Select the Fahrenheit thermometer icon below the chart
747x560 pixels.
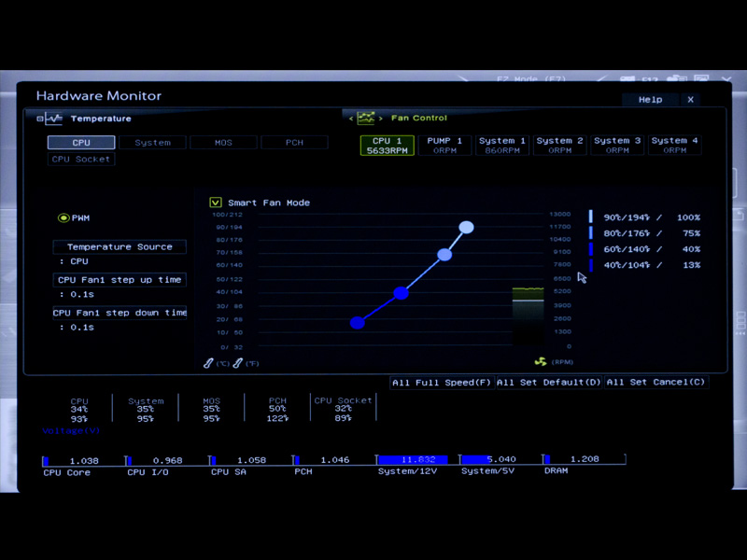(237, 362)
